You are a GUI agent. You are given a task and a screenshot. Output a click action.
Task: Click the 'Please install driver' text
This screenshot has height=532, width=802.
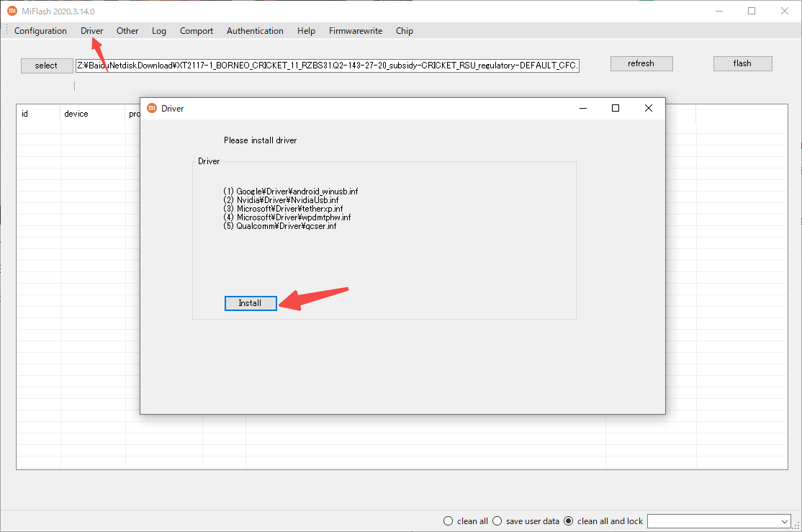(261, 140)
